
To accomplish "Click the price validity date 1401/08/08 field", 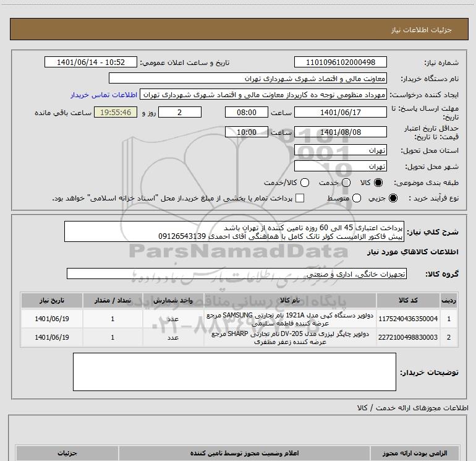I will (340, 132).
